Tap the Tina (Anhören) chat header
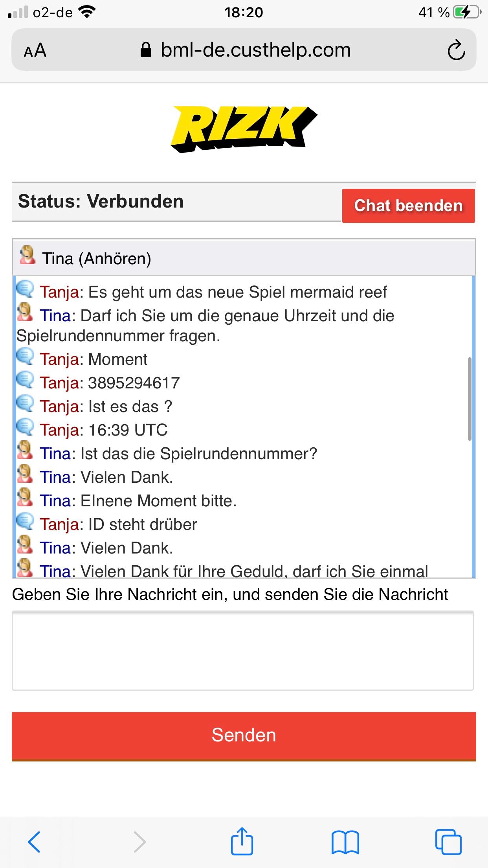488x868 pixels. point(97,259)
